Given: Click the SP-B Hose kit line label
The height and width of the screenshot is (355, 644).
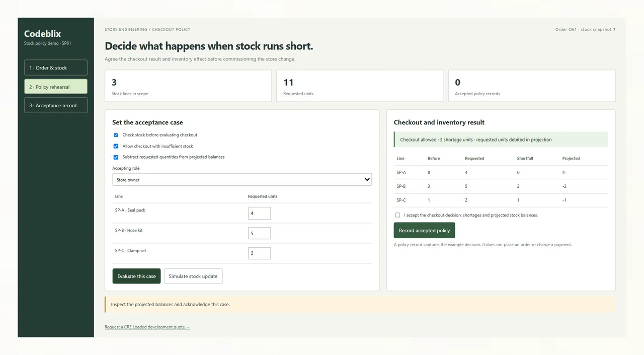Looking at the screenshot, I should coord(129,230).
